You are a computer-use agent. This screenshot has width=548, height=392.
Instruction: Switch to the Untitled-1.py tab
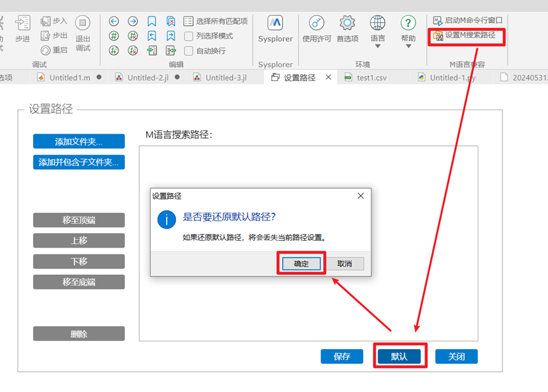pos(452,77)
